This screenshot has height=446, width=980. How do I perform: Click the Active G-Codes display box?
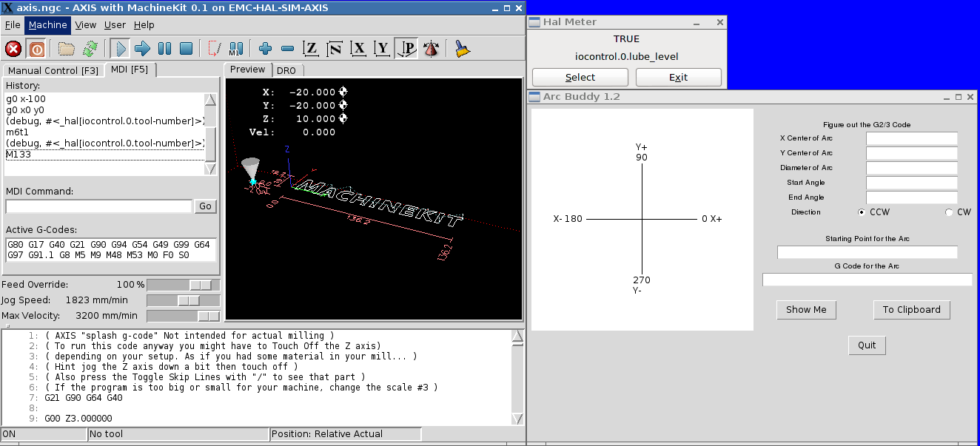(111, 249)
